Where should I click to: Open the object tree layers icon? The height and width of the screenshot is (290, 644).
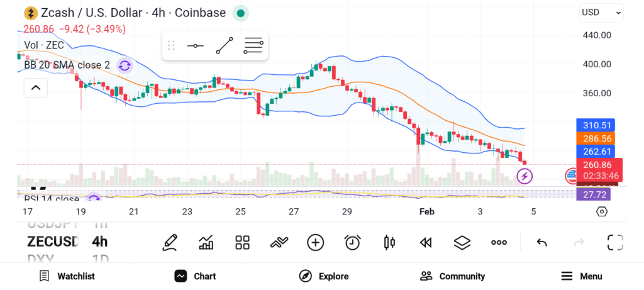click(x=462, y=242)
